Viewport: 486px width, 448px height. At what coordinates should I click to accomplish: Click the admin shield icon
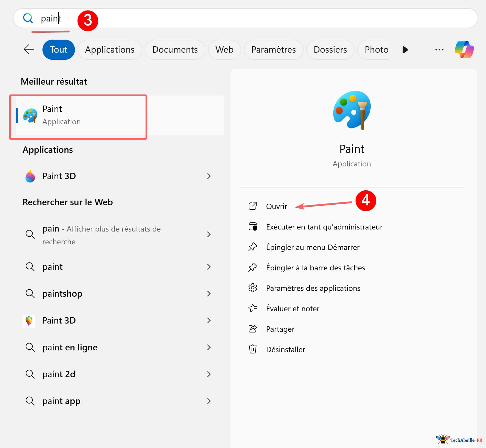[x=253, y=227]
